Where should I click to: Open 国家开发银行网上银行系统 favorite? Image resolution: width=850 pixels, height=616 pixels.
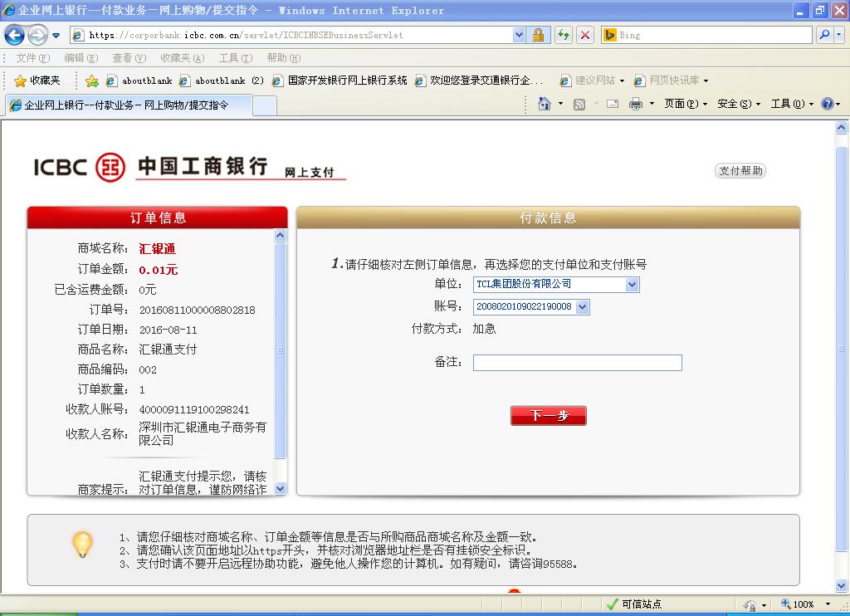(340, 81)
